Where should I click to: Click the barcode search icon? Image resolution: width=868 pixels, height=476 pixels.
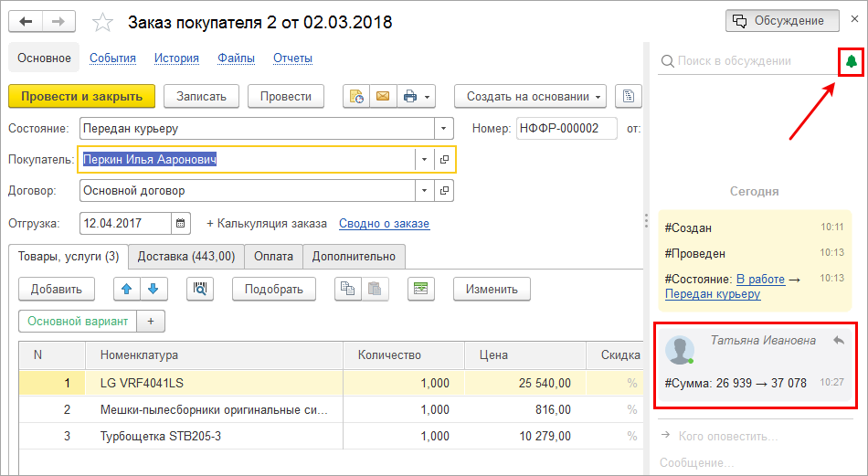[x=199, y=289]
